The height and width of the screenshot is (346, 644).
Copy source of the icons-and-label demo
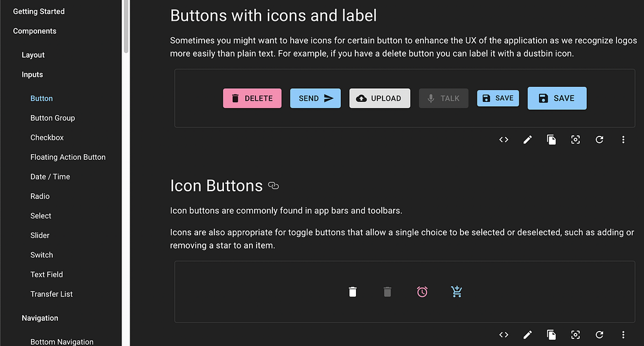pyautogui.click(x=552, y=140)
